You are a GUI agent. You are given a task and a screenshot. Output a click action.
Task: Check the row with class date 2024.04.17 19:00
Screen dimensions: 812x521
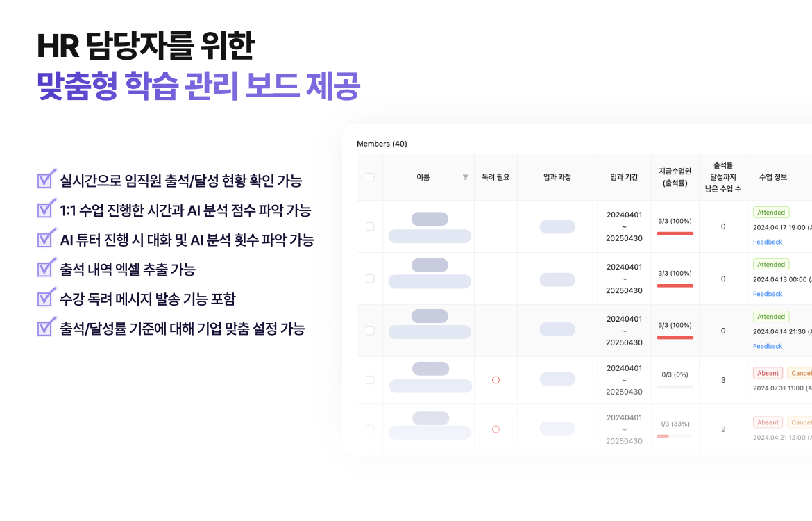pyautogui.click(x=370, y=226)
